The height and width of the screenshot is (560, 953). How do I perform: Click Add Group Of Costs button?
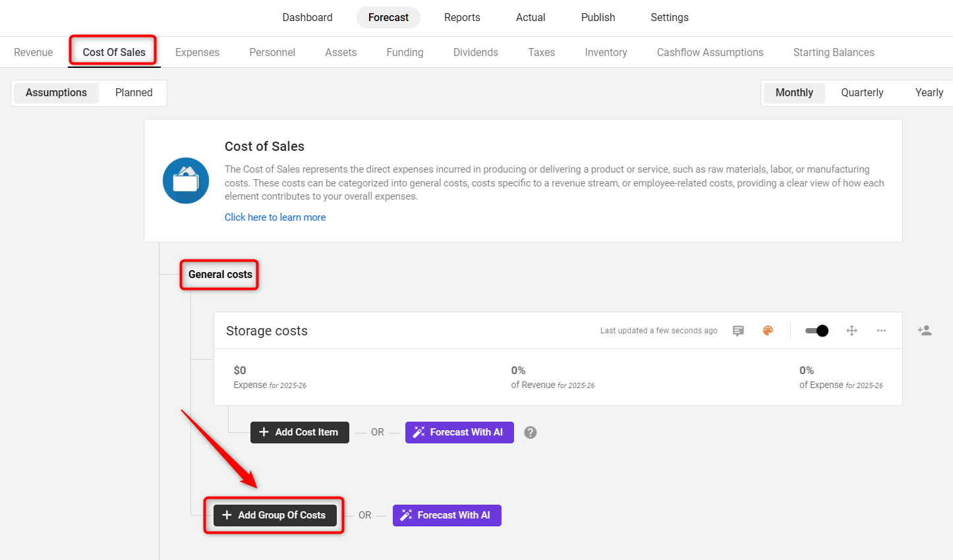coord(274,515)
